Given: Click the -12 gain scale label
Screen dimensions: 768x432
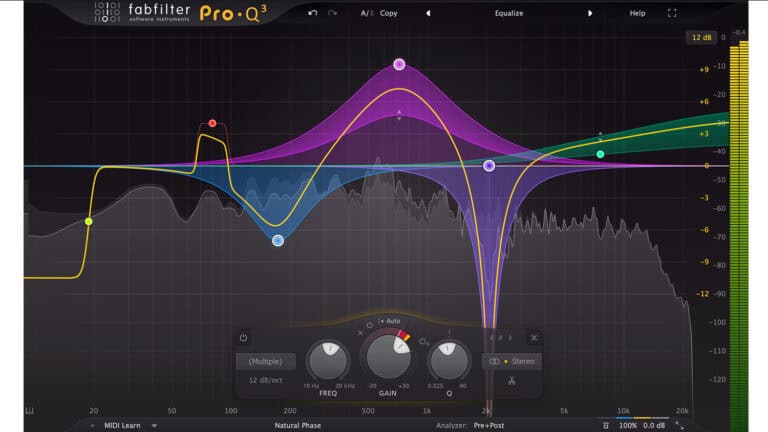Looking at the screenshot, I should pyautogui.click(x=702, y=294).
